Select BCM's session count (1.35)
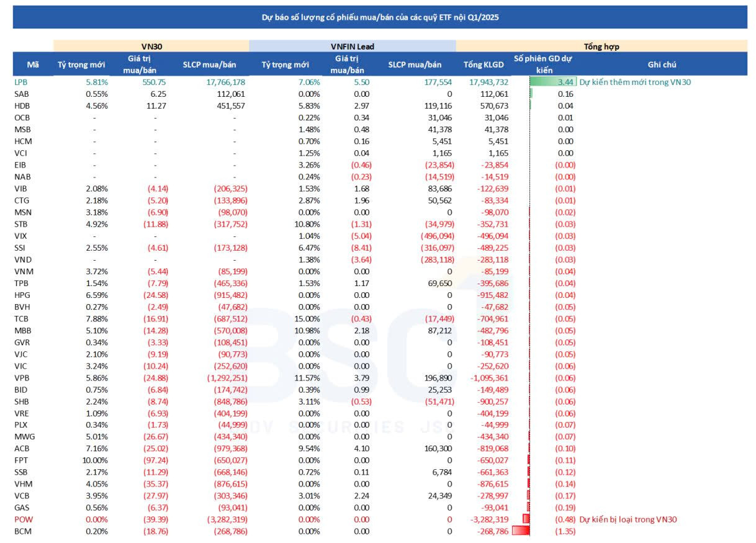The image size is (756, 543). pyautogui.click(x=564, y=531)
